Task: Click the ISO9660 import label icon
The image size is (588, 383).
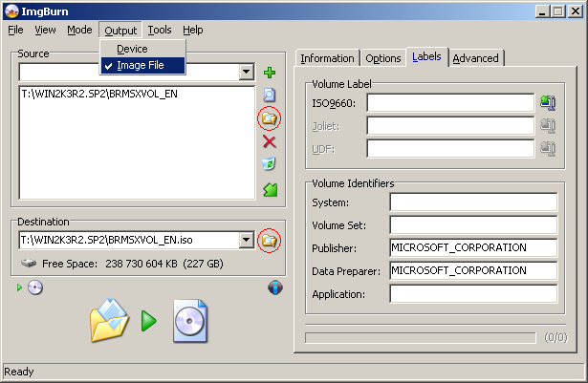Action: pos(548,103)
